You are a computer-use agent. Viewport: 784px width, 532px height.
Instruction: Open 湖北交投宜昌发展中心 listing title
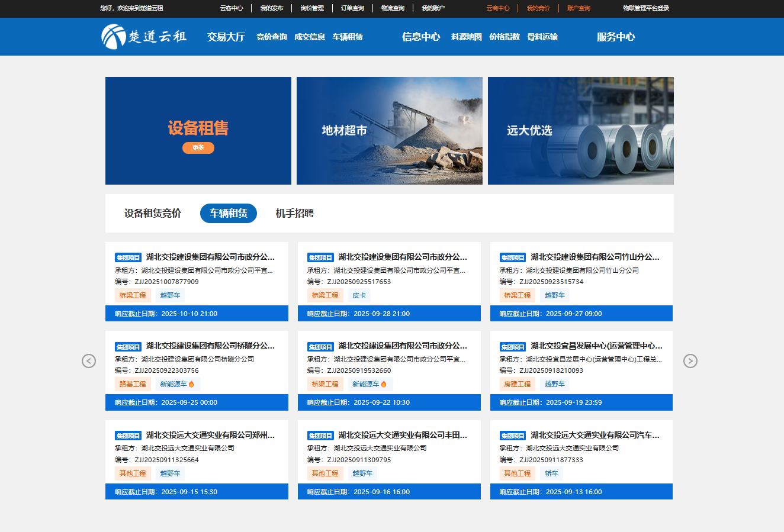pyautogui.click(x=596, y=346)
